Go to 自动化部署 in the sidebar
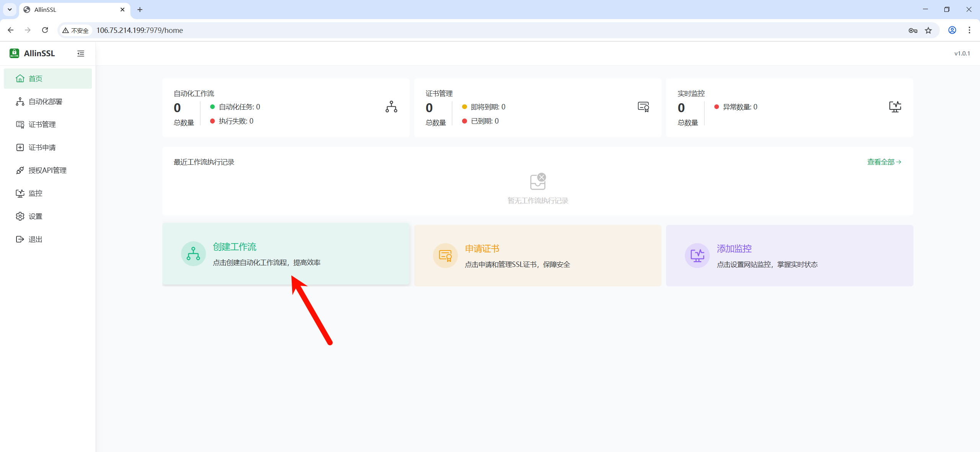This screenshot has height=452, width=980. click(48, 101)
